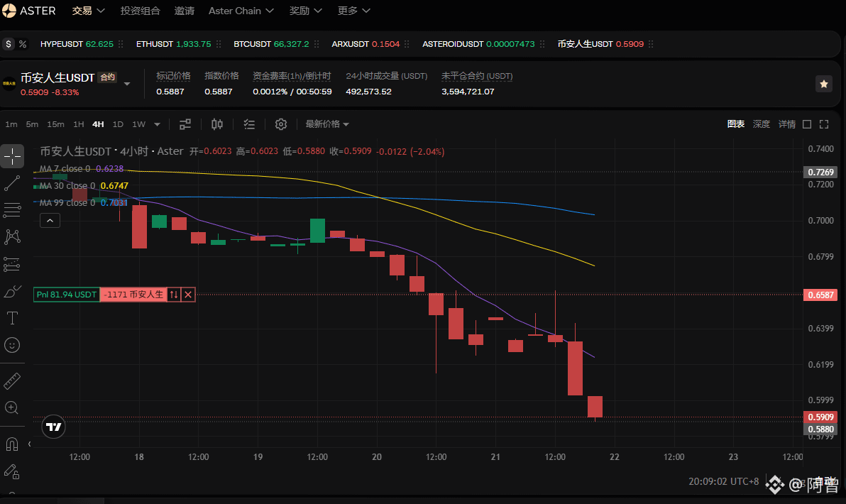Screen dimensions: 846x504
Task: Click the 0.5909 current price tag
Action: tap(820, 417)
